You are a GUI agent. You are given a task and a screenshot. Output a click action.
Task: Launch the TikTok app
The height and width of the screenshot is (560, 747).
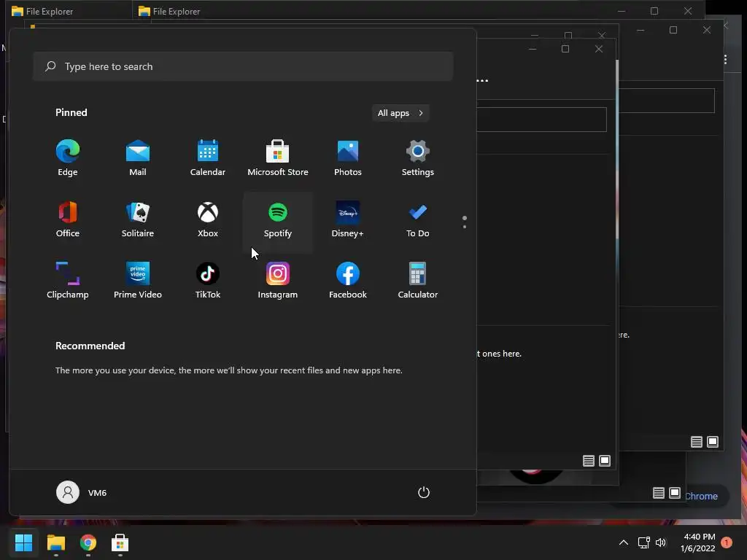pos(208,281)
